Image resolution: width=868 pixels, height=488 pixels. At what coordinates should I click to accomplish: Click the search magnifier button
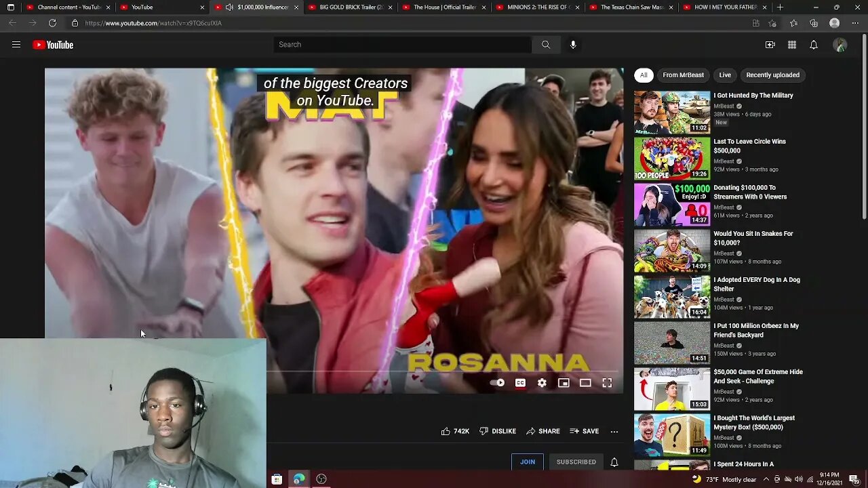coord(546,45)
